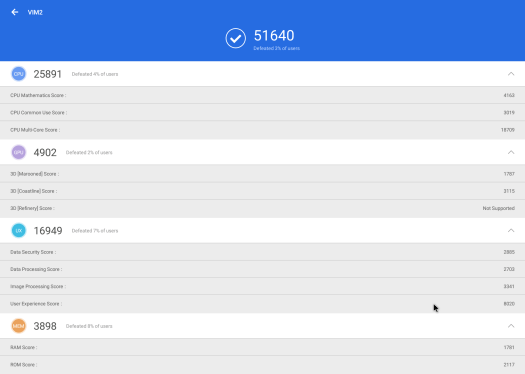Click the Data Processing value 2703
The width and height of the screenshot is (525, 374).
tap(509, 269)
